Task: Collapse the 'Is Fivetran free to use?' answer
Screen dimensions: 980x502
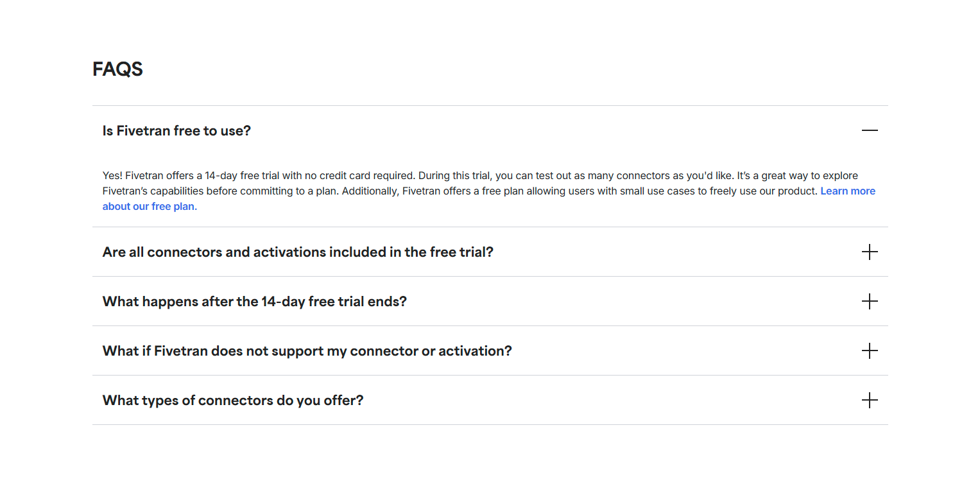Action: (x=870, y=130)
